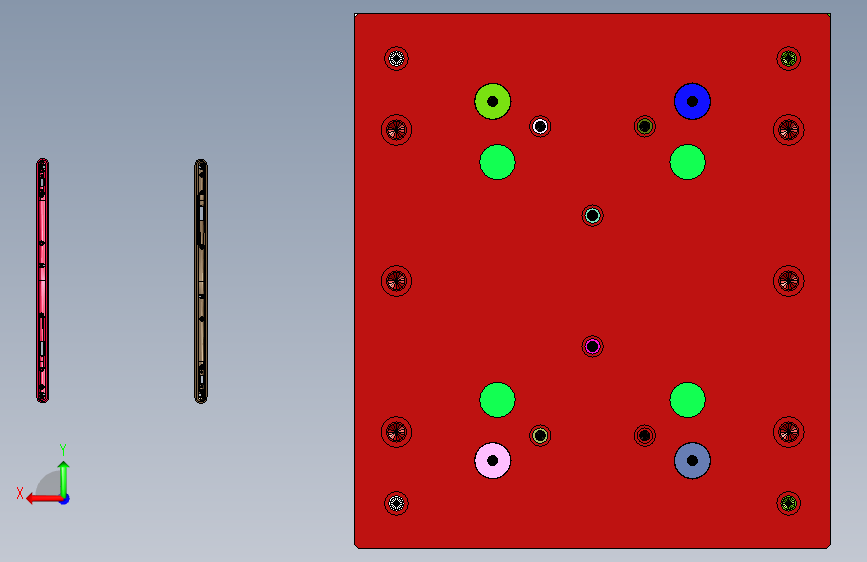The height and width of the screenshot is (562, 867).
Task: Select the middle red screw on plate's left edge
Action: pos(396,281)
